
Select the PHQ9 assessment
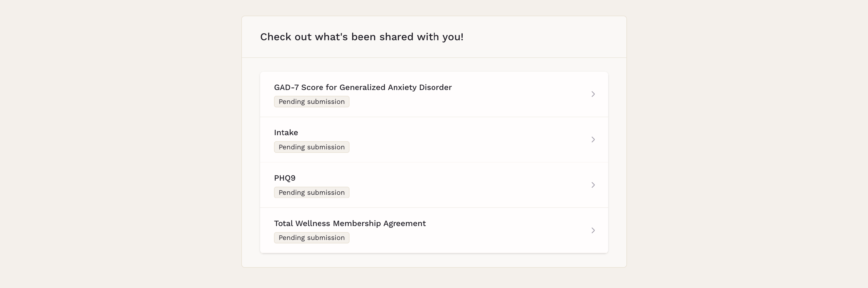click(x=285, y=178)
